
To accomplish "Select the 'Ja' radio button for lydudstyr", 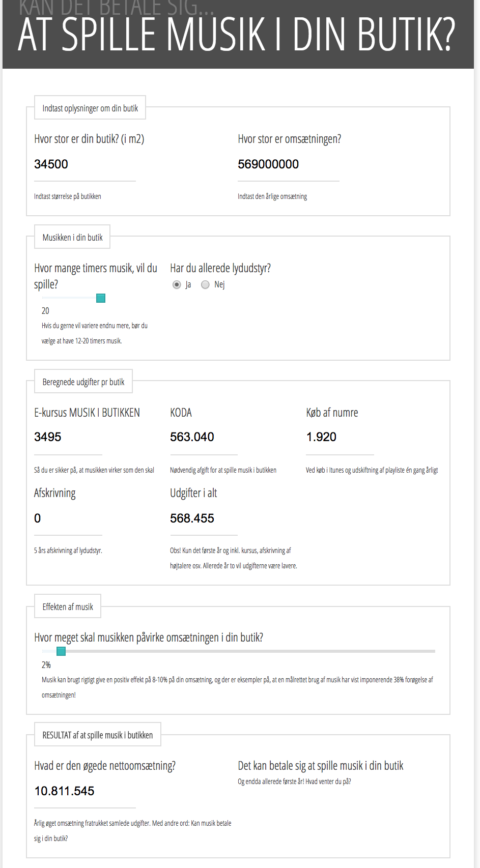I will pos(177,284).
